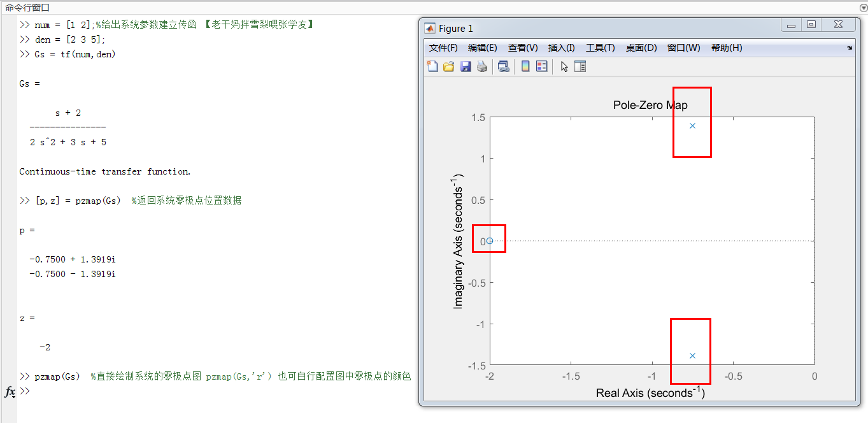Open the 编辑(E) menu
Image resolution: width=868 pixels, height=423 pixels.
[483, 48]
